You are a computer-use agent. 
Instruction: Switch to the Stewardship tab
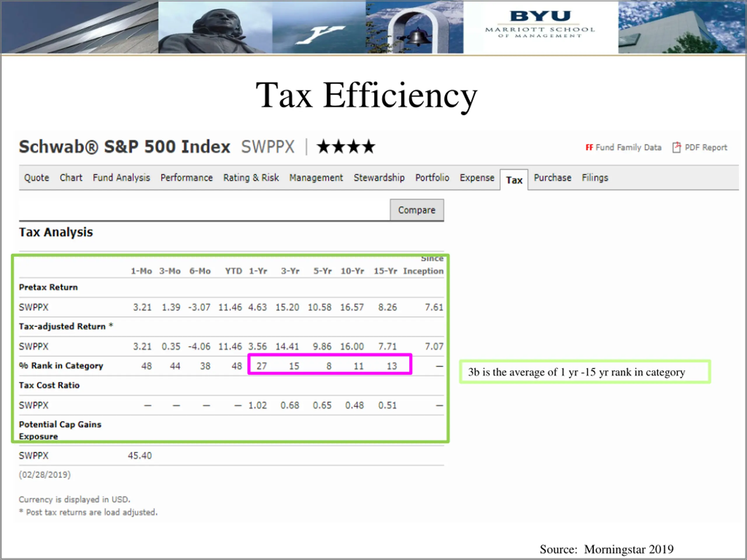[x=379, y=178]
